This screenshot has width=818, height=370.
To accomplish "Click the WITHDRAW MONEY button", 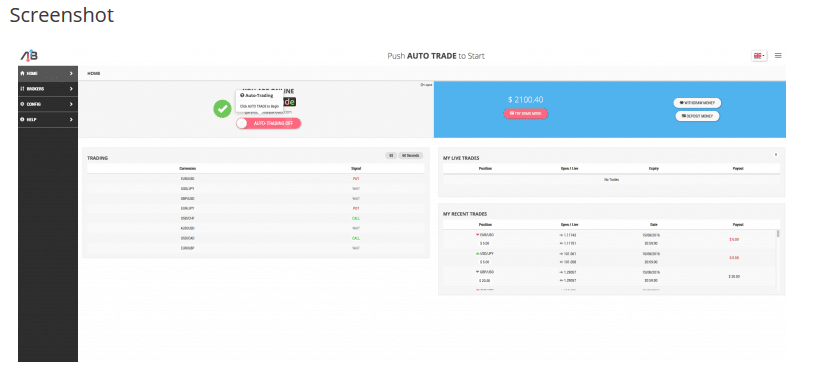I will pos(697,103).
